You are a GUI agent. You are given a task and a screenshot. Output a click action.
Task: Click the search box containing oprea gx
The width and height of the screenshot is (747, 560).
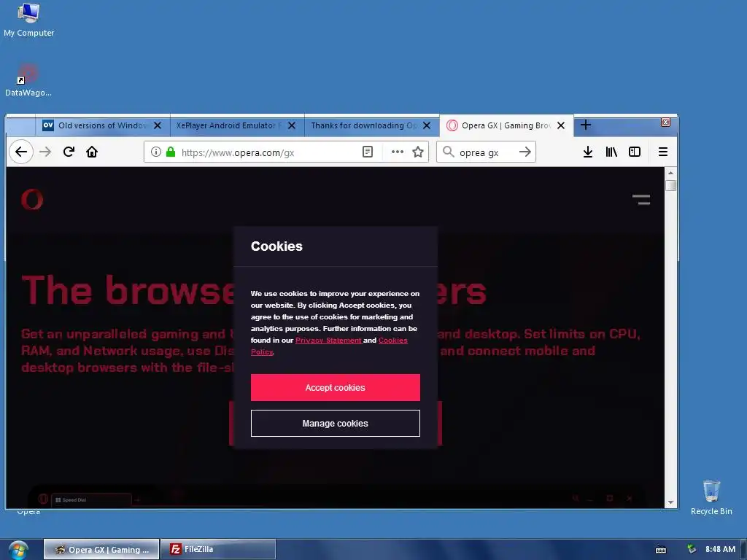click(486, 152)
